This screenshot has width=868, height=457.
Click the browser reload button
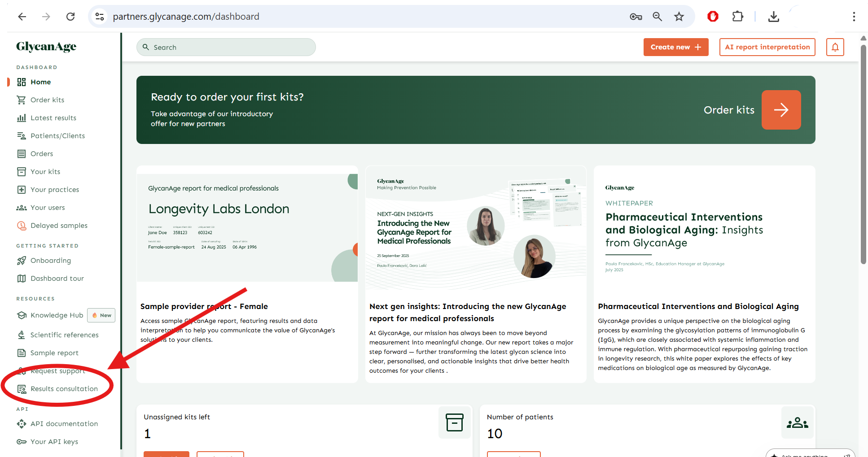pos(70,17)
